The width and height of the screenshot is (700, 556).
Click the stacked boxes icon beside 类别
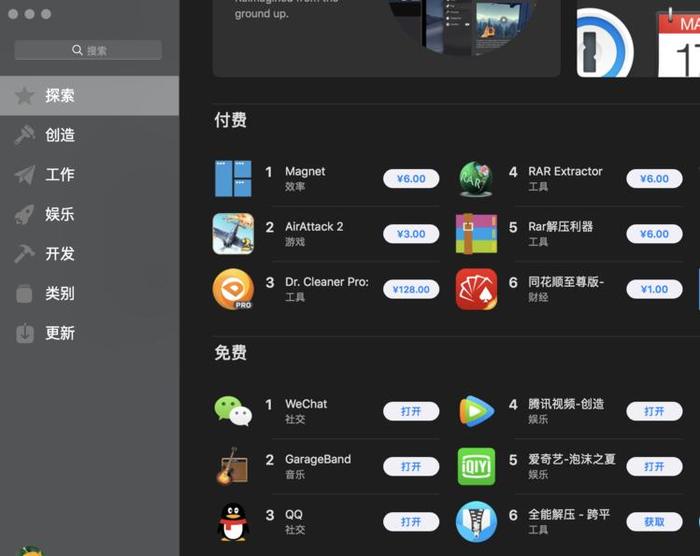coord(25,293)
